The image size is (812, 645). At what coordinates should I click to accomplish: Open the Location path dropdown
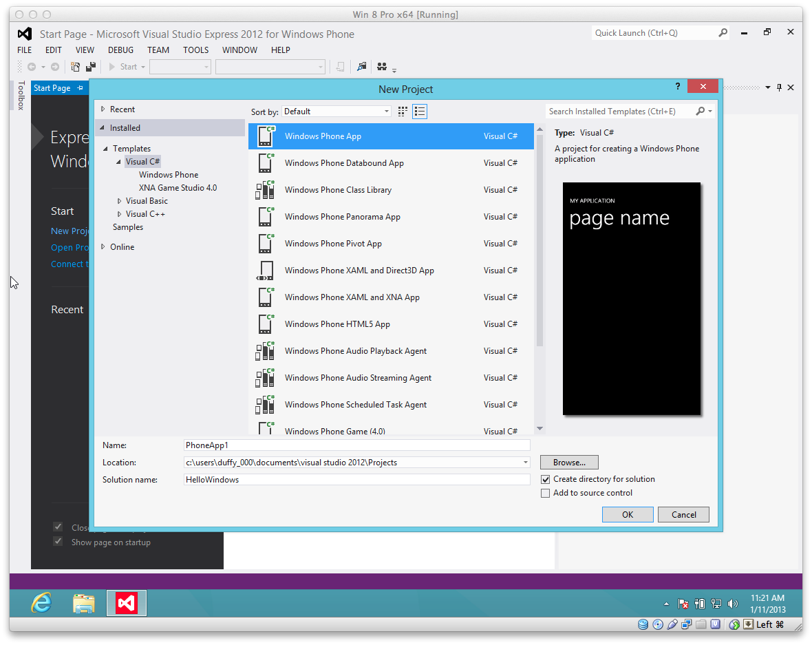526,463
